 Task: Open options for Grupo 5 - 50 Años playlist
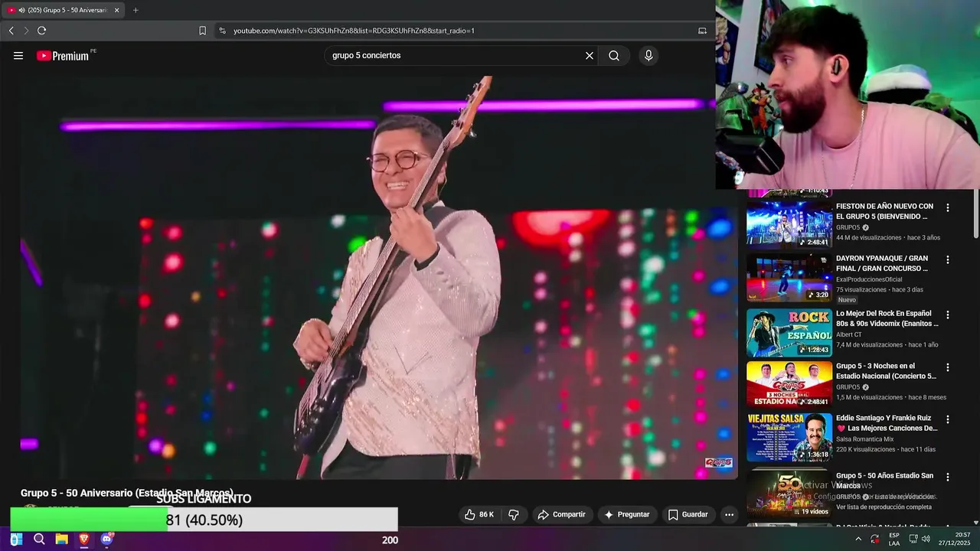point(948,477)
